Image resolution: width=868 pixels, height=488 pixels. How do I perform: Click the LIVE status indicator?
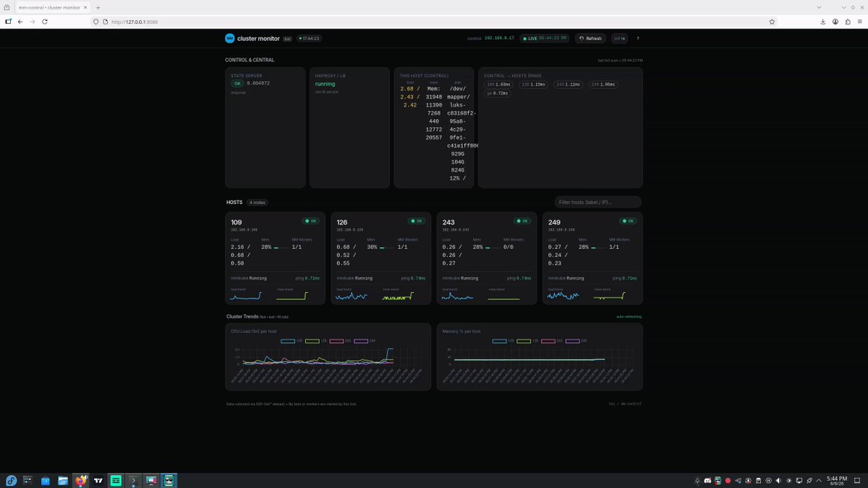pyautogui.click(x=545, y=38)
